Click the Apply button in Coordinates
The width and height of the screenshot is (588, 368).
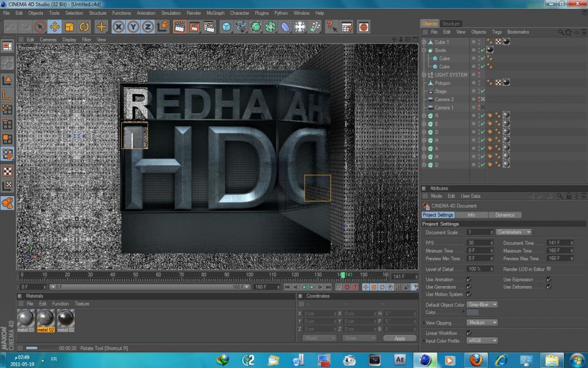coord(400,339)
